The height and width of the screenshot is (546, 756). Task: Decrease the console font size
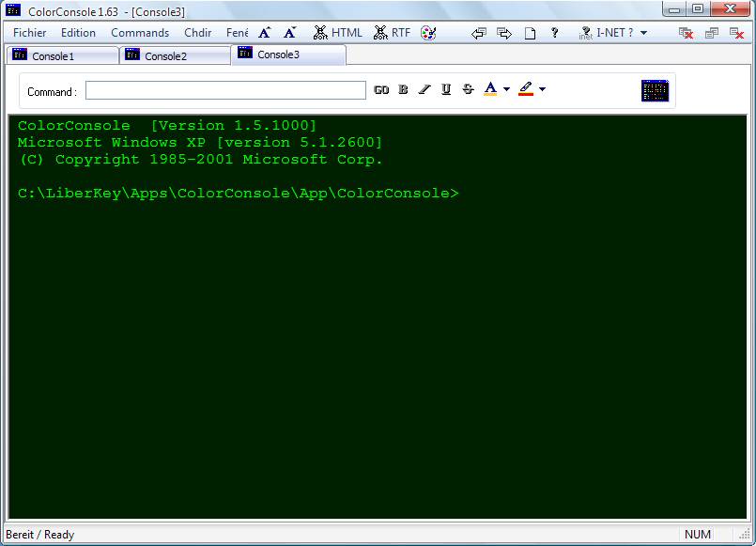[290, 33]
